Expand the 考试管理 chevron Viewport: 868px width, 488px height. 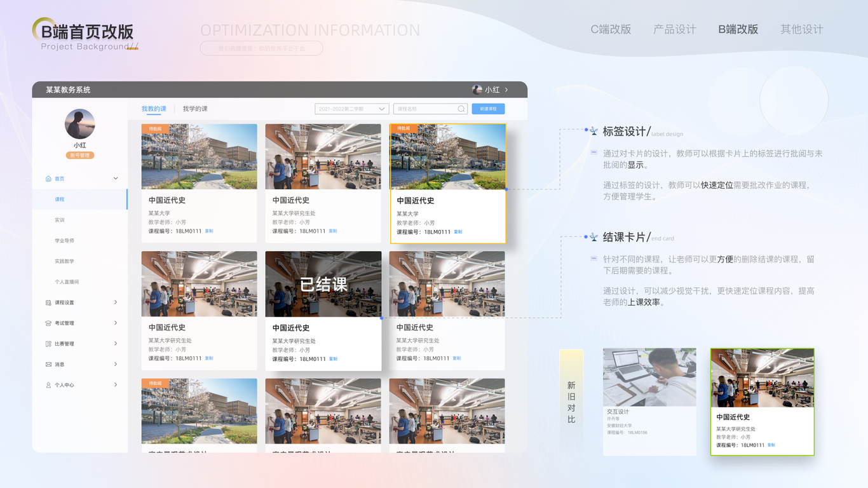[116, 323]
